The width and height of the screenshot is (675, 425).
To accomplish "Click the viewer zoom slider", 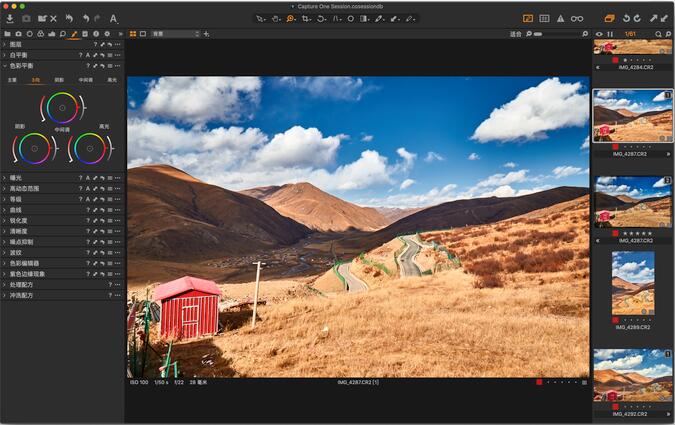I will [x=555, y=34].
